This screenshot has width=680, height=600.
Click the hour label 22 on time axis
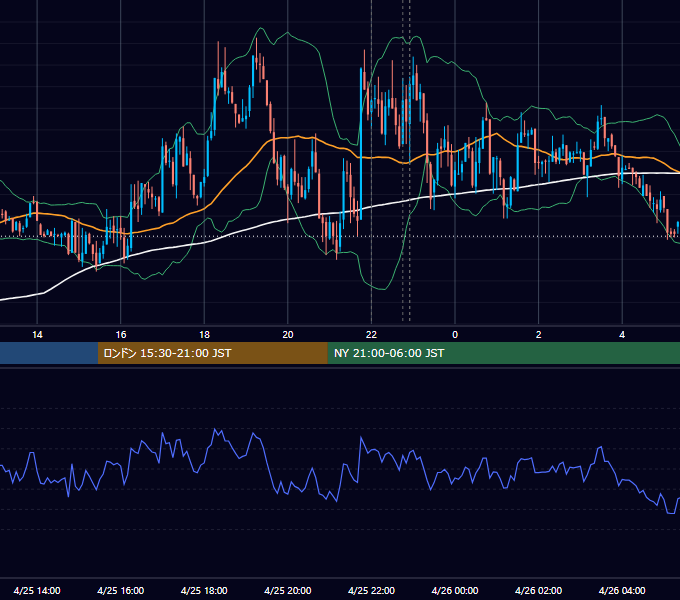(371, 335)
